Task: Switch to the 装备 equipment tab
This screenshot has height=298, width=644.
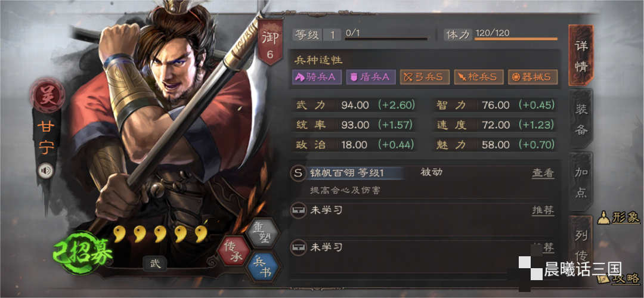Action: point(581,119)
